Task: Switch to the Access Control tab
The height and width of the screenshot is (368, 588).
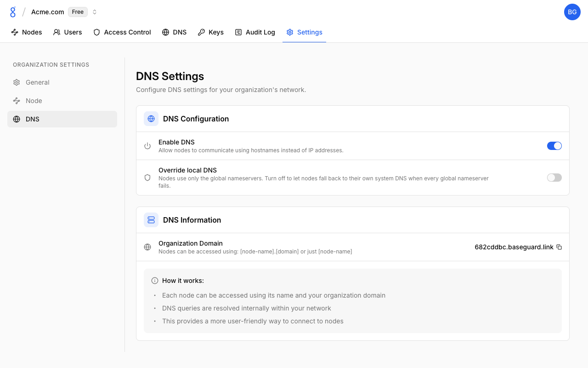Action: point(122,32)
